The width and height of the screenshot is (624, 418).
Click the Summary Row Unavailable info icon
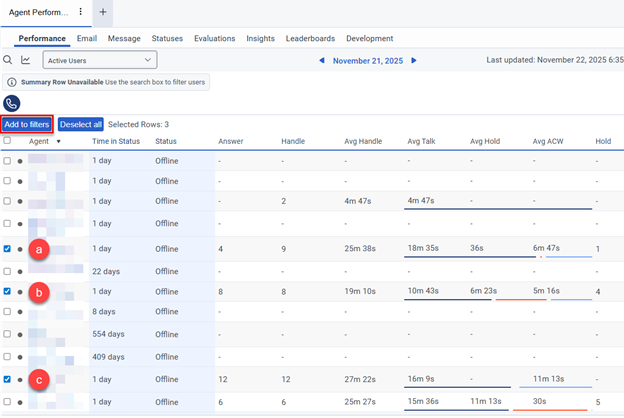pyautogui.click(x=12, y=82)
